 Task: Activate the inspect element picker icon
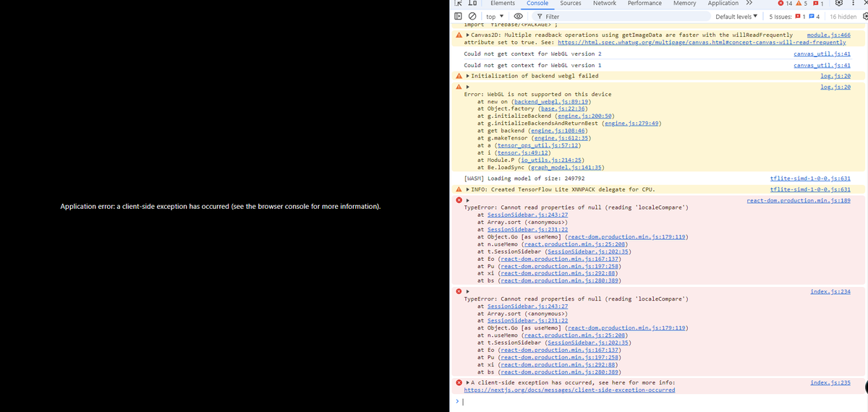click(x=458, y=4)
